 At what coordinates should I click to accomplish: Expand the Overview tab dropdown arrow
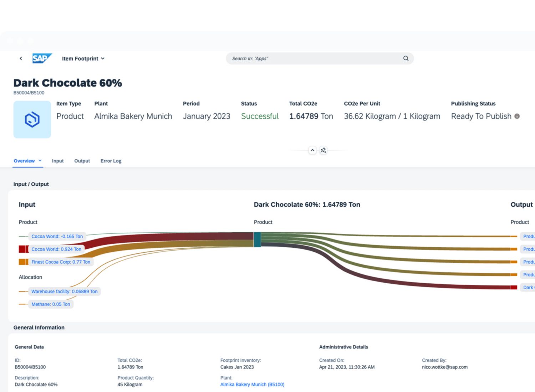[40, 161]
